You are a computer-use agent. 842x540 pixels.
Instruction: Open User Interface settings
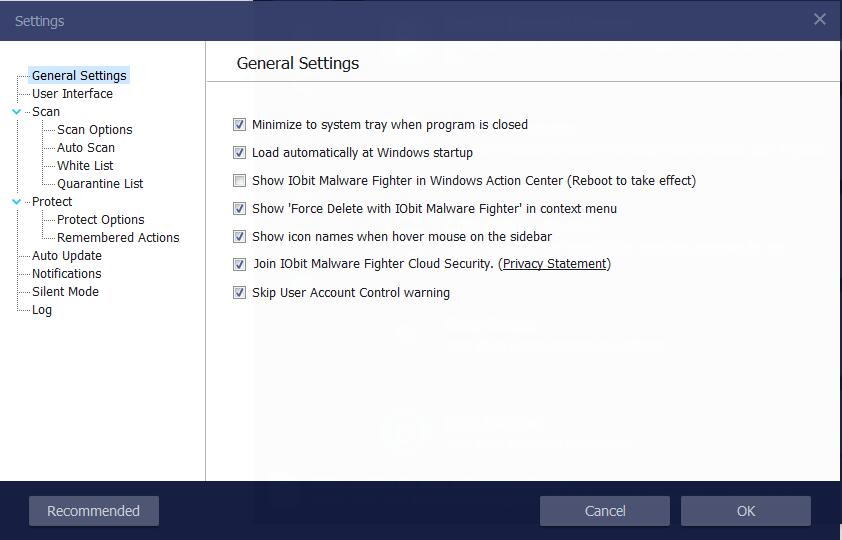click(x=72, y=93)
